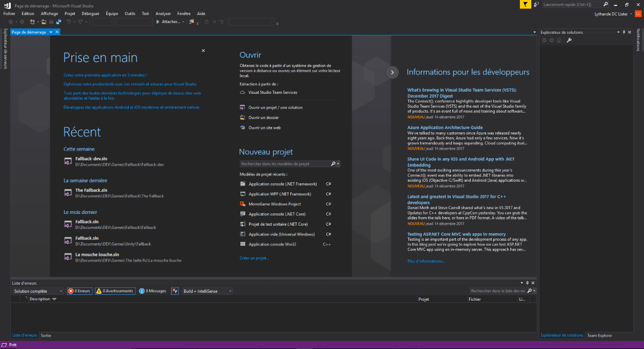Click the Visual Studio Team Services cloud icon
The height and width of the screenshot is (349, 644).
[x=243, y=92]
